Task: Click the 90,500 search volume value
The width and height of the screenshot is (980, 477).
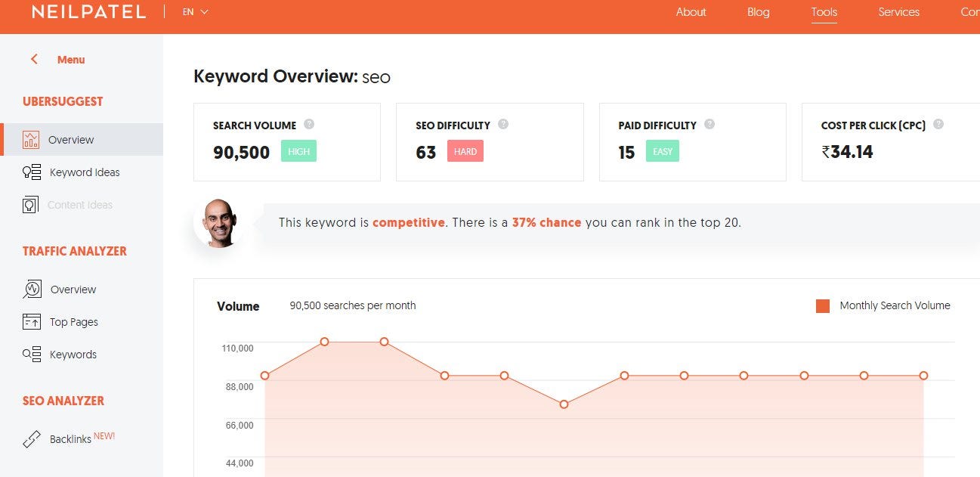Action: tap(241, 152)
